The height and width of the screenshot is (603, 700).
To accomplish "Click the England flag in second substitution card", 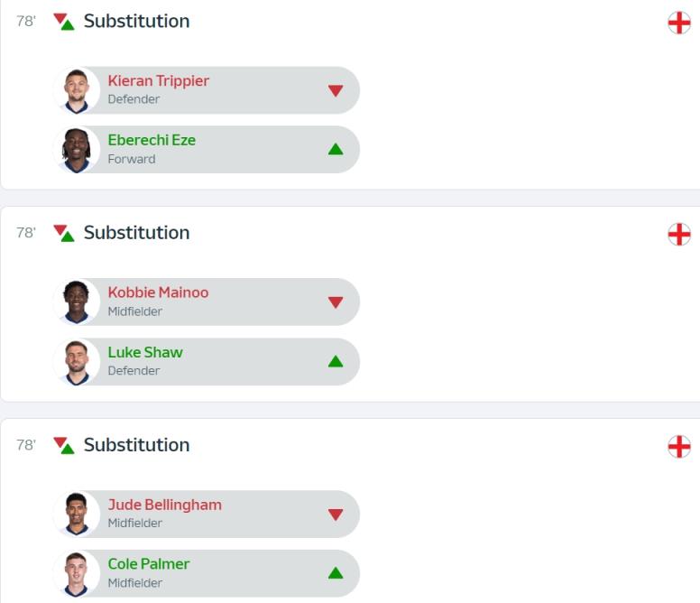I will pyautogui.click(x=678, y=235).
